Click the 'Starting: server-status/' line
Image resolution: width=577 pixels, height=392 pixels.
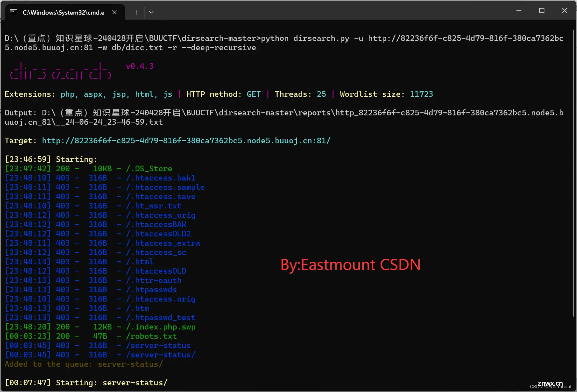click(86, 383)
